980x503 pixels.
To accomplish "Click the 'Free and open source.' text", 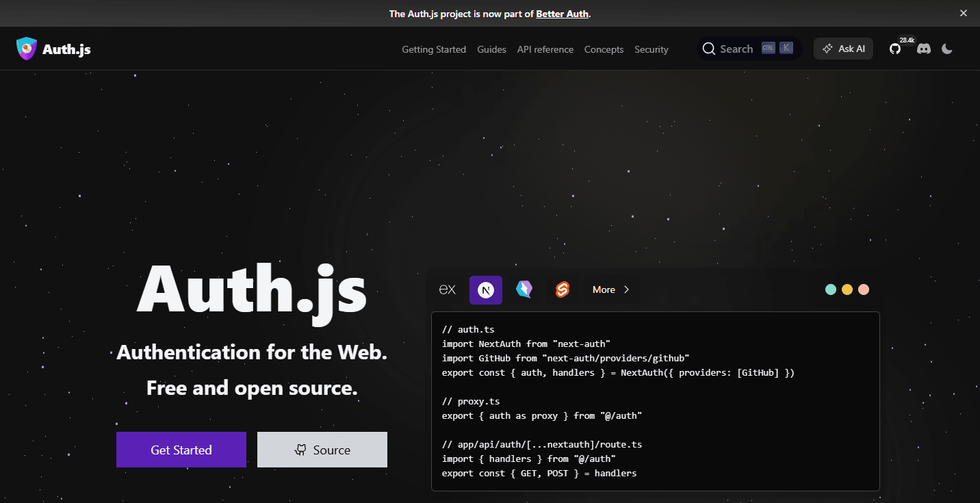I will [x=252, y=388].
